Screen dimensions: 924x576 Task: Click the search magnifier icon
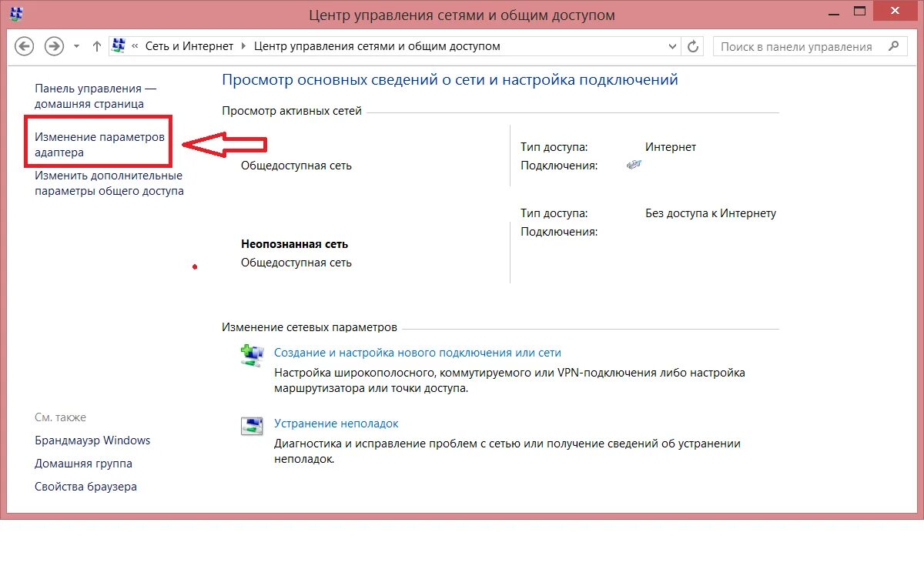[893, 46]
